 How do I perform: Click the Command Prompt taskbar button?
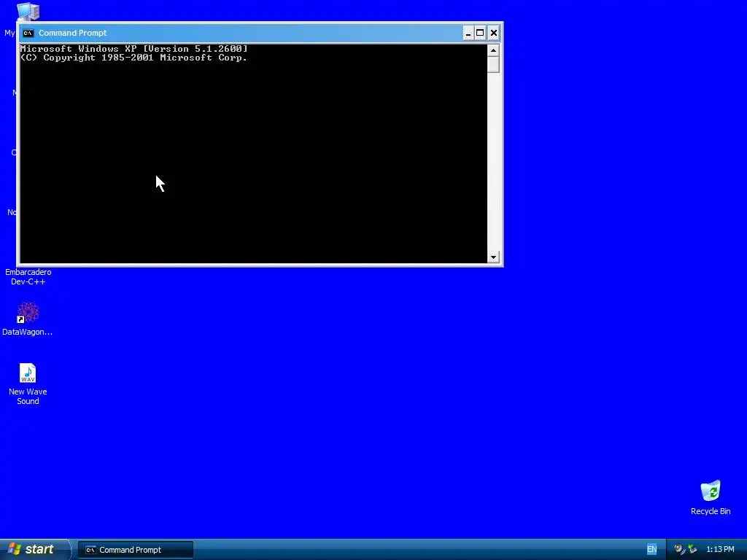pos(136,550)
